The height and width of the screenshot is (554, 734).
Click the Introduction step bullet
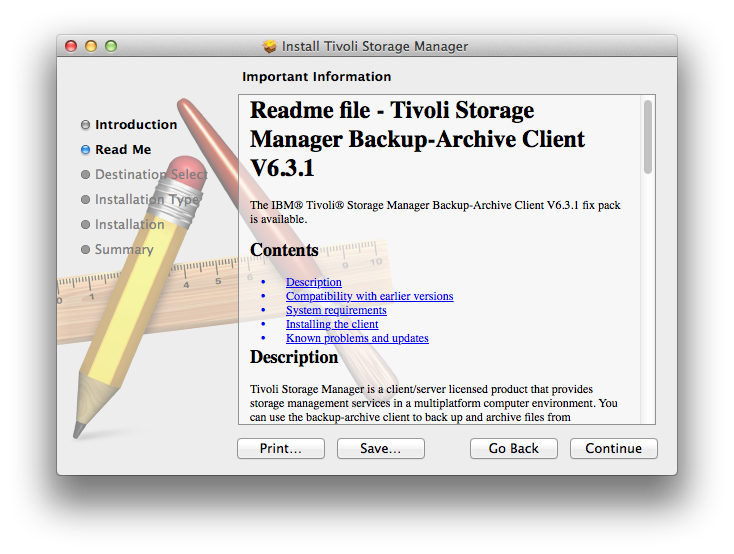click(85, 125)
